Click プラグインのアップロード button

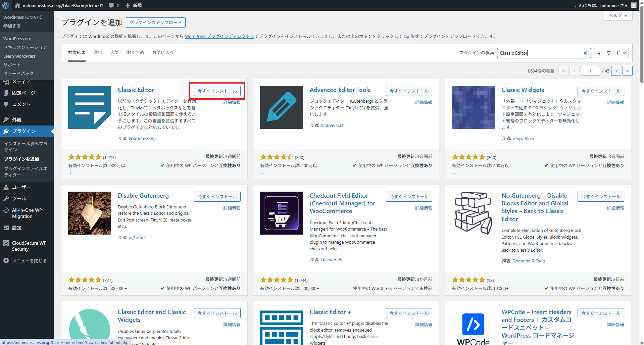point(155,22)
